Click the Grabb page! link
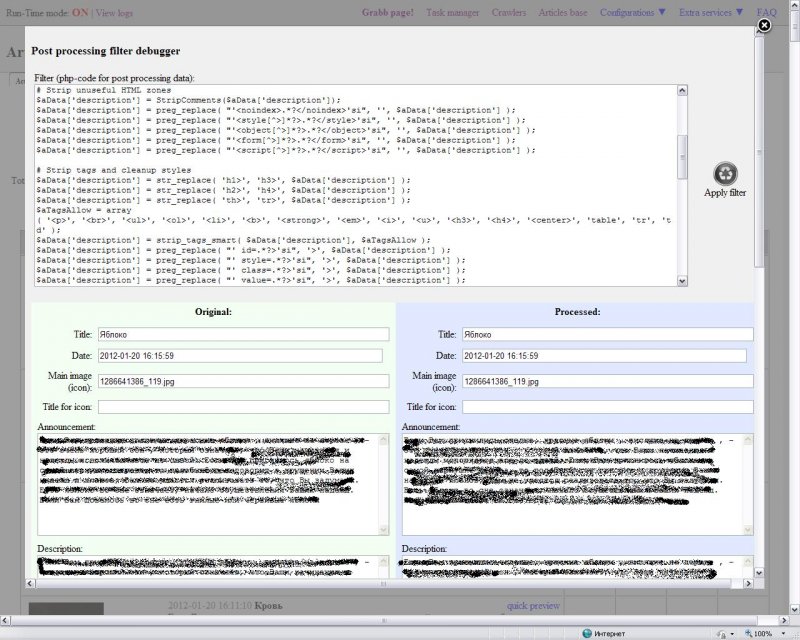This screenshot has width=800, height=640. [x=387, y=13]
